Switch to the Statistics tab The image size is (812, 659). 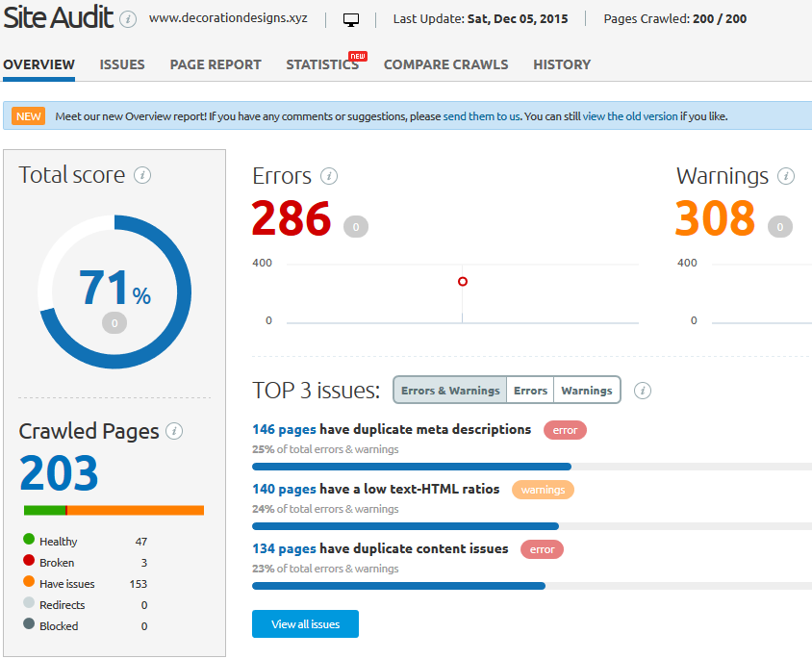tap(322, 64)
